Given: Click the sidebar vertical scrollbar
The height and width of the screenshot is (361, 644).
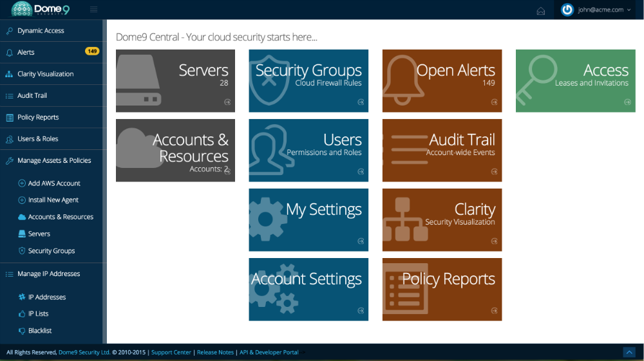Looking at the screenshot, I should (x=104, y=181).
